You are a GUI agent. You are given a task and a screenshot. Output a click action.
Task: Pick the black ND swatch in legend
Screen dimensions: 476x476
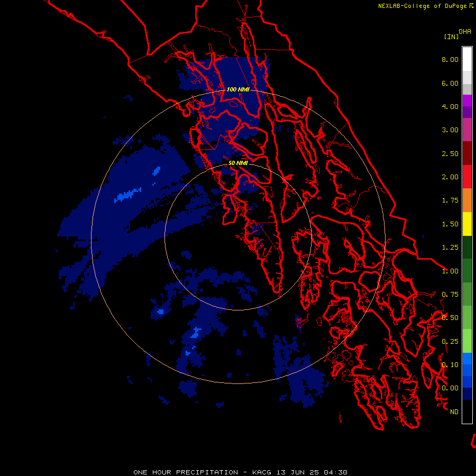click(x=467, y=411)
